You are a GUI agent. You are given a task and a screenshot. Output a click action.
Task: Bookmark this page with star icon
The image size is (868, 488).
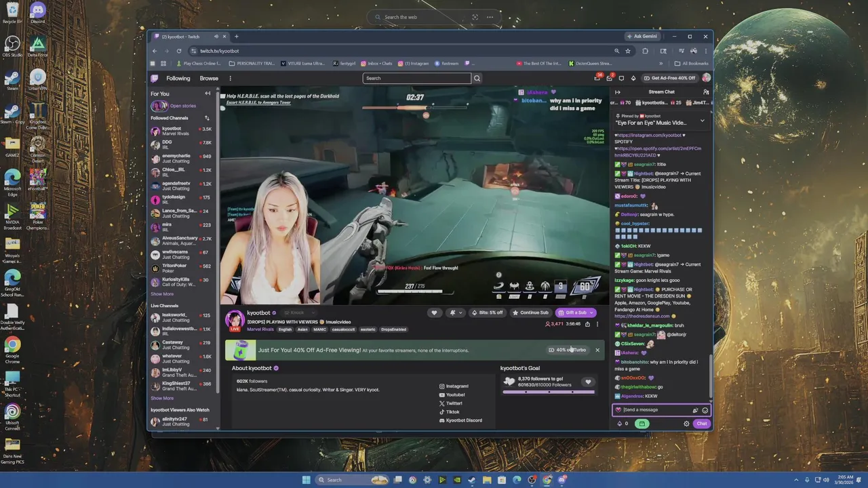click(628, 51)
